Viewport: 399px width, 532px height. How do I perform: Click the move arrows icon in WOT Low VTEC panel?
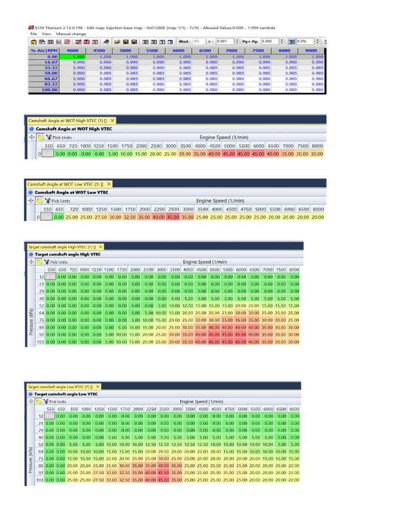point(31,201)
